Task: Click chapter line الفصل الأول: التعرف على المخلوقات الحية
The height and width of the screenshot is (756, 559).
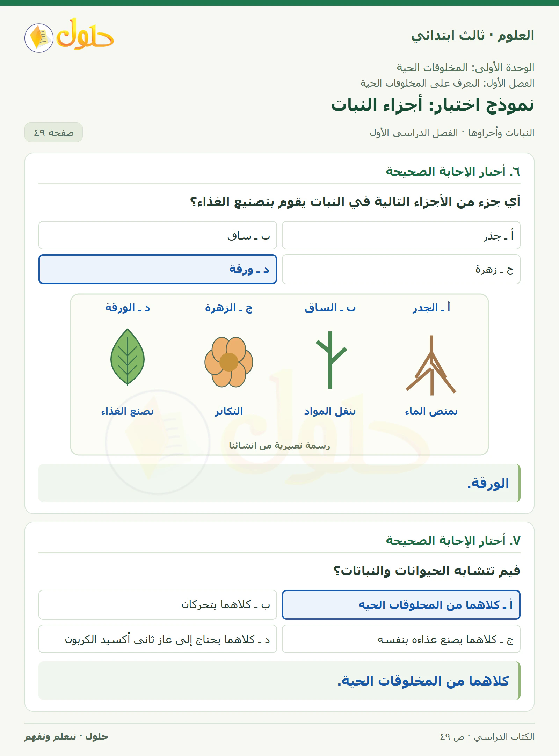Action: point(447,83)
